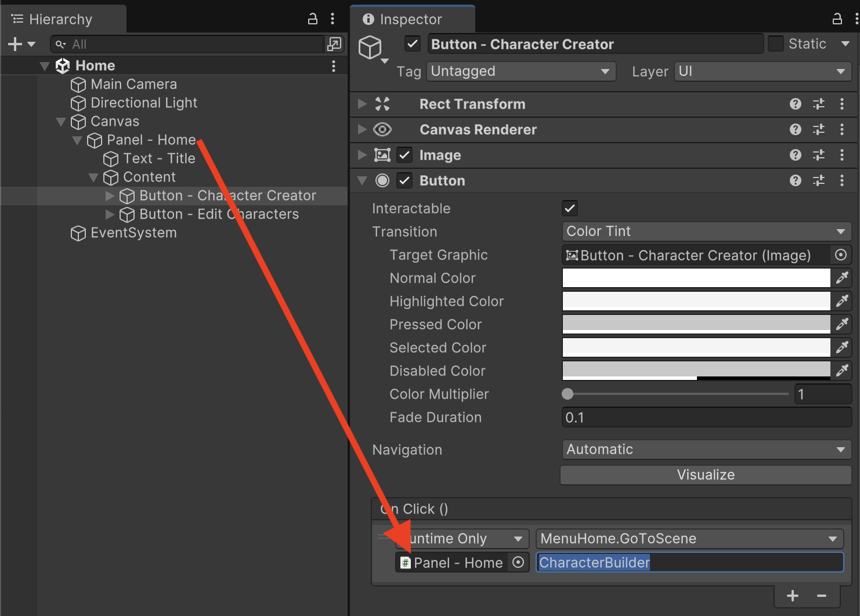Screen dimensions: 860x616
Task: Click the CharacterBuilder argument text field
Action: click(689, 563)
